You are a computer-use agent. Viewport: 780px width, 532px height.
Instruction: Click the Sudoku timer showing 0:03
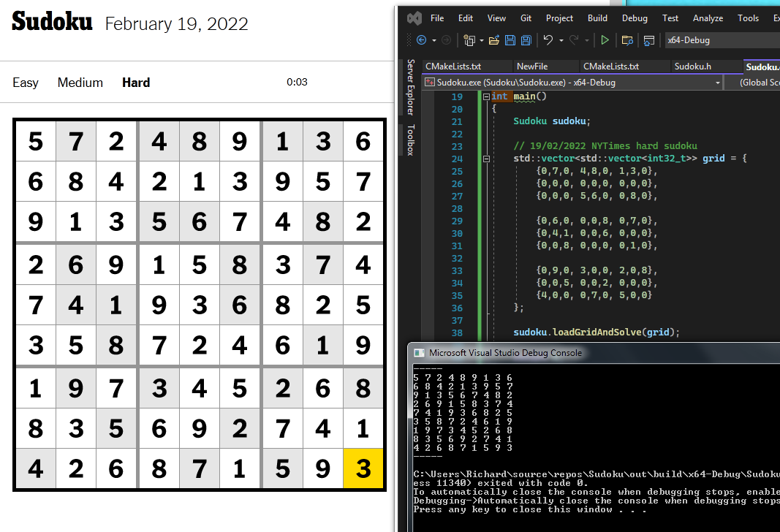click(297, 82)
